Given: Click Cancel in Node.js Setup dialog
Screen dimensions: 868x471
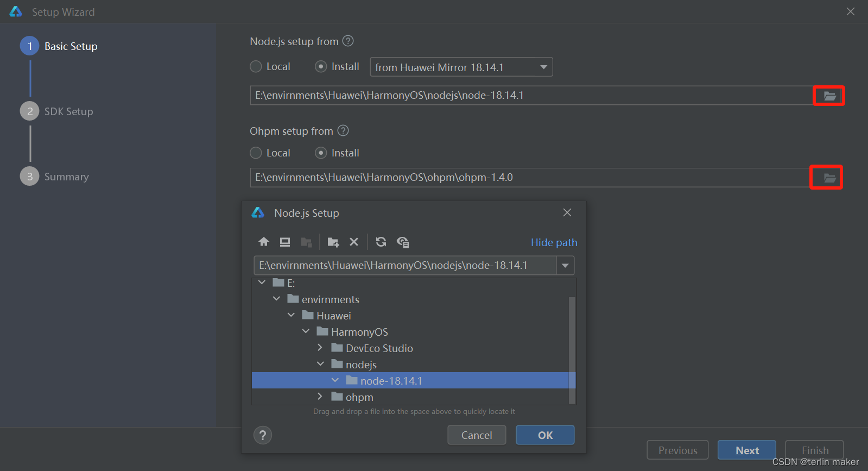Looking at the screenshot, I should pos(477,435).
